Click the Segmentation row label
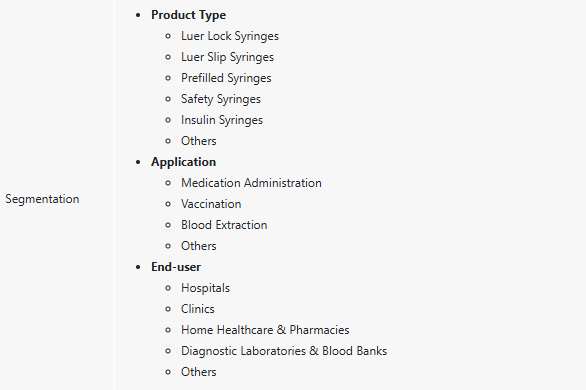 tap(42, 199)
